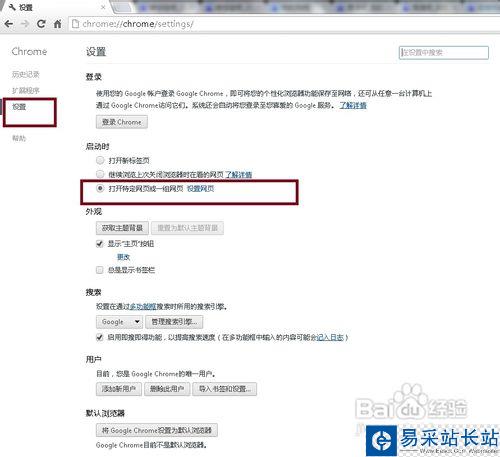
Task: Click the 删除此用户 button
Action: tap(167, 389)
